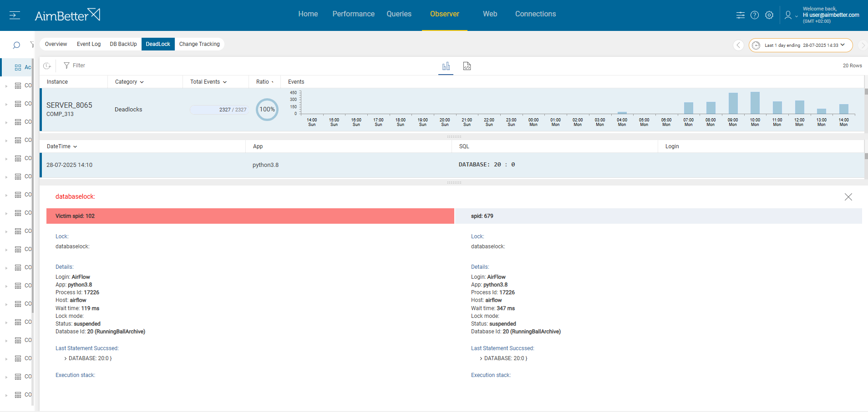The image size is (868, 412).
Task: Select the SERVER_8065 instance row
Action: click(x=452, y=110)
